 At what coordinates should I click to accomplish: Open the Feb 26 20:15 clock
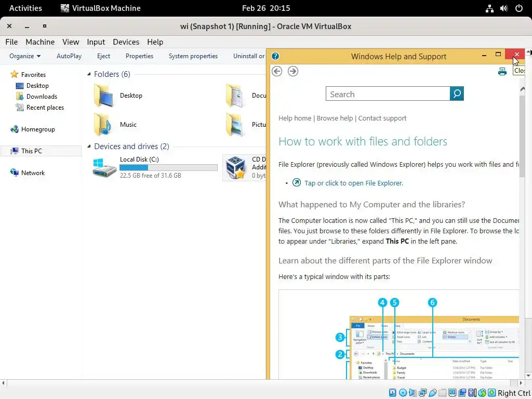266,8
